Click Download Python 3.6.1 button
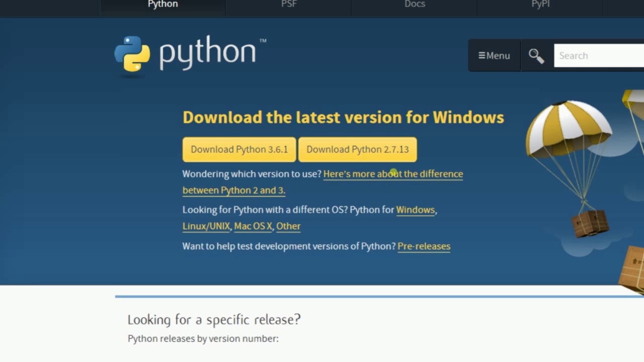 coord(239,149)
